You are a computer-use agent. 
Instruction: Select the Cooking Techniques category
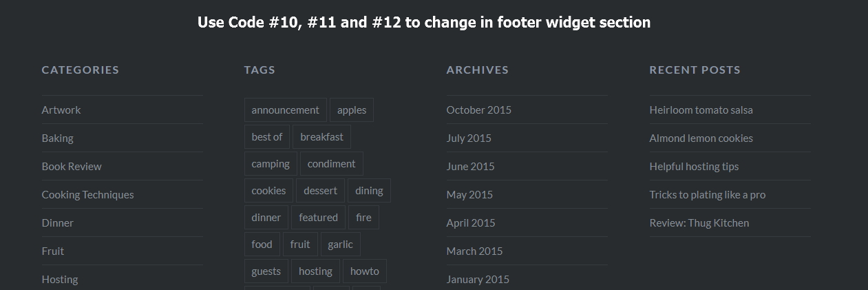[87, 194]
